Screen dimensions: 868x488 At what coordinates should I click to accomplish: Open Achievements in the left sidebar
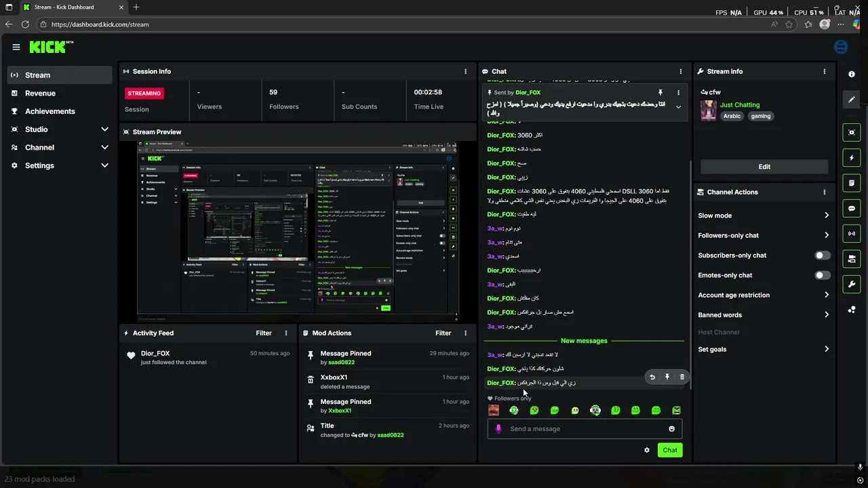[60, 111]
